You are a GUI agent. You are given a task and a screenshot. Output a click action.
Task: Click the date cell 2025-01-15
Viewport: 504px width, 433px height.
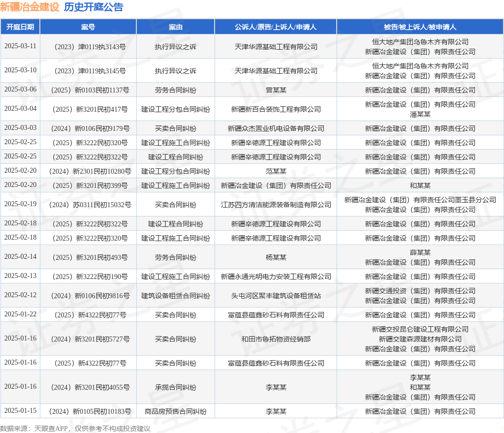[x=20, y=411]
